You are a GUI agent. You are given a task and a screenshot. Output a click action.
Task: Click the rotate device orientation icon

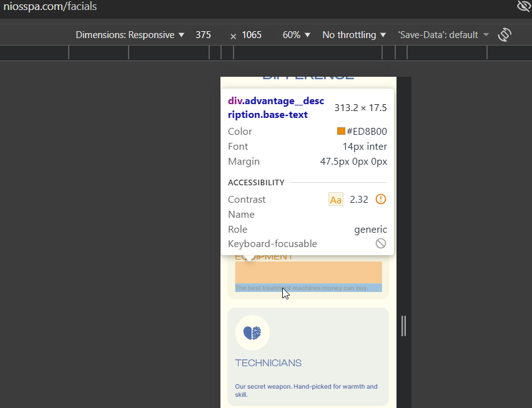coord(505,34)
